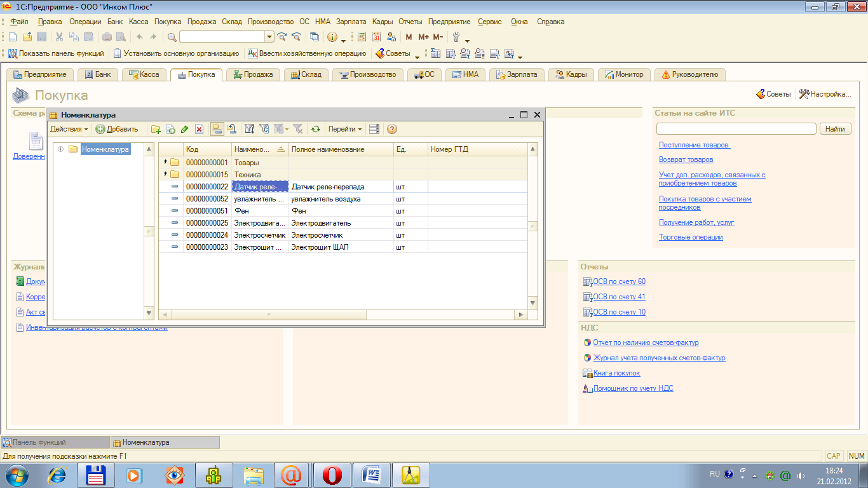Screen dimensions: 868x488
Task: Click the Настройка button at top right
Action: pos(825,94)
